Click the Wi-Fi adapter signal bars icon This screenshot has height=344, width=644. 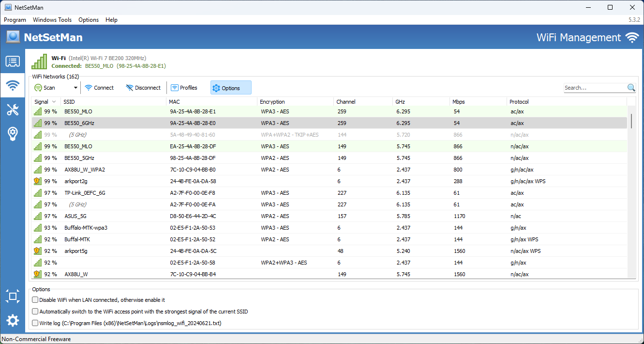point(39,62)
